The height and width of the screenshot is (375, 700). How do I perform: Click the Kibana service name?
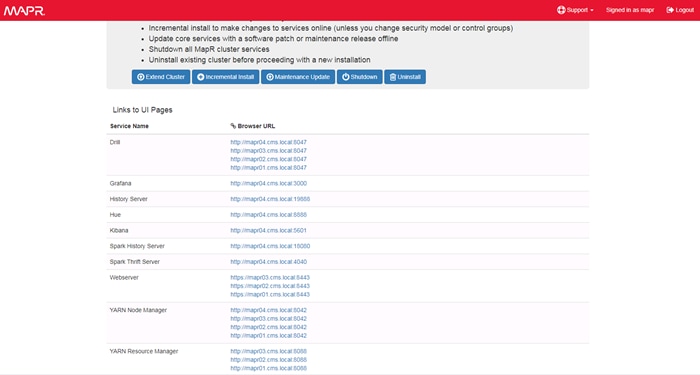coord(119,230)
